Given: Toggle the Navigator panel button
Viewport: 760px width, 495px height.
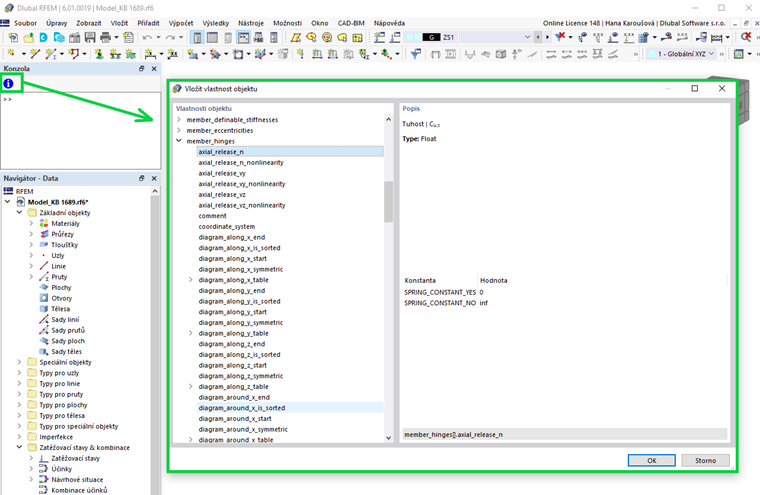Looking at the screenshot, I should click(x=197, y=37).
